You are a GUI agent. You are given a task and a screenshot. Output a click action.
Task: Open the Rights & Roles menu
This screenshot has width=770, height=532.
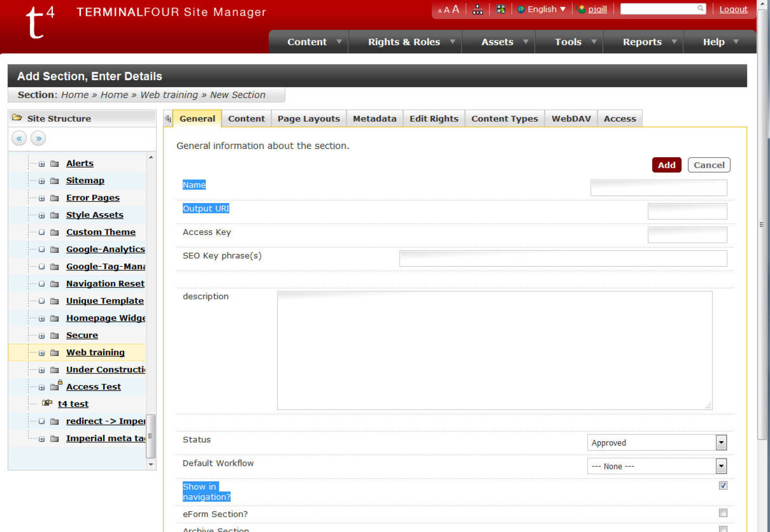405,42
